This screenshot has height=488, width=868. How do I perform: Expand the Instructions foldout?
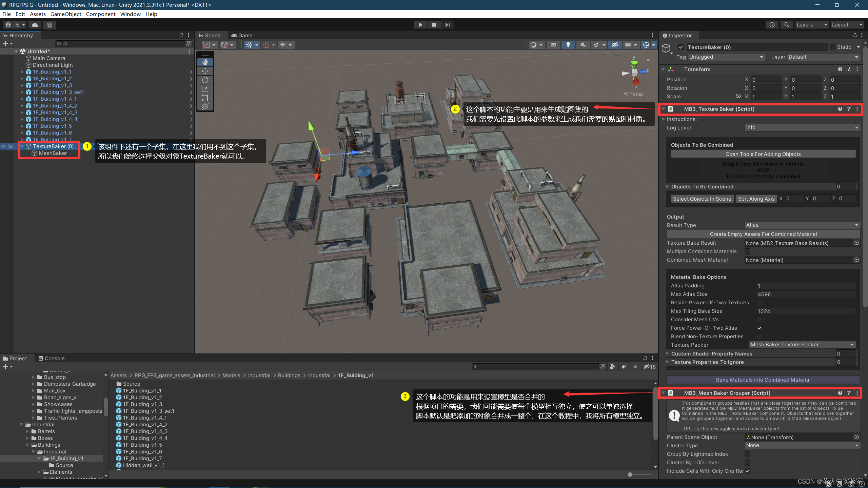pos(664,119)
